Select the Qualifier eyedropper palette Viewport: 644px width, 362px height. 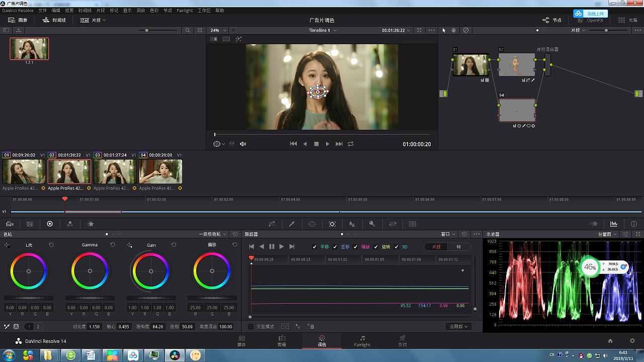coord(291,224)
